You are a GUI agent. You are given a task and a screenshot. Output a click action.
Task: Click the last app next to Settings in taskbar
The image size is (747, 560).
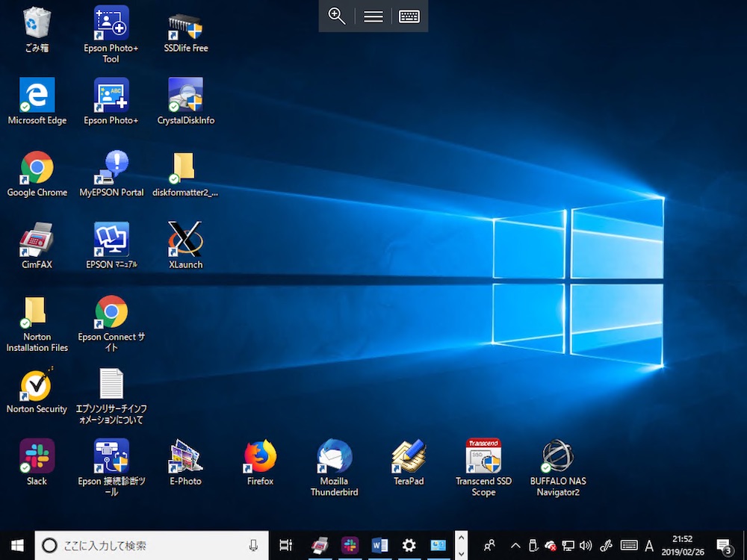tap(438, 545)
